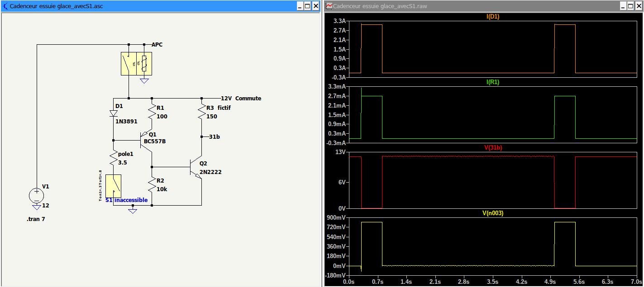Click the 31b net label

(215, 136)
